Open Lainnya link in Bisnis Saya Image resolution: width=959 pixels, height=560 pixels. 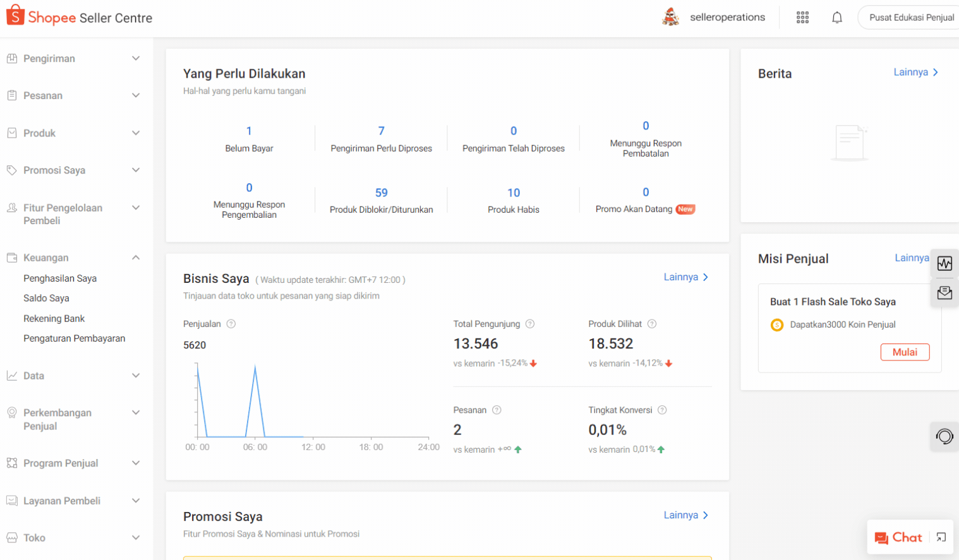tap(685, 277)
